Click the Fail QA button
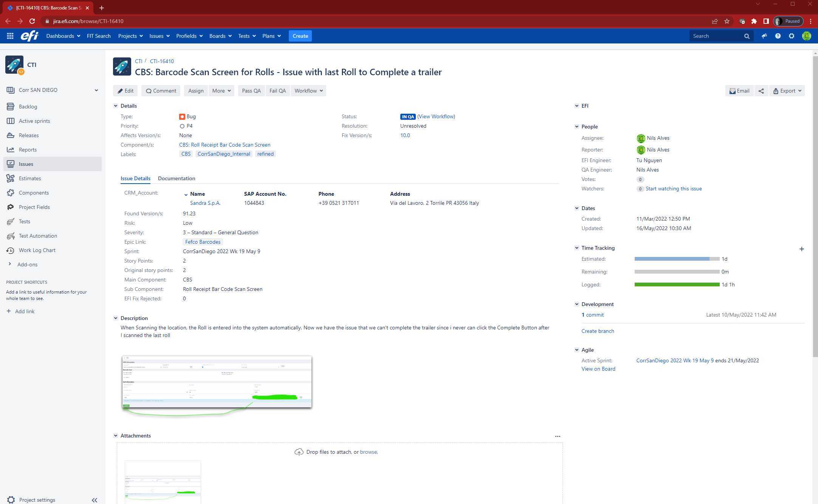Viewport: 818px width, 504px height. tap(277, 91)
